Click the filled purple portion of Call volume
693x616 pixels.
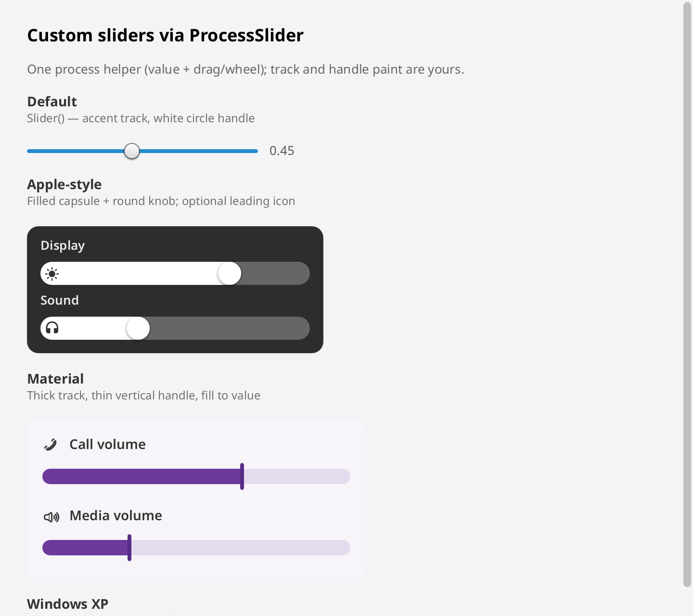click(x=141, y=476)
